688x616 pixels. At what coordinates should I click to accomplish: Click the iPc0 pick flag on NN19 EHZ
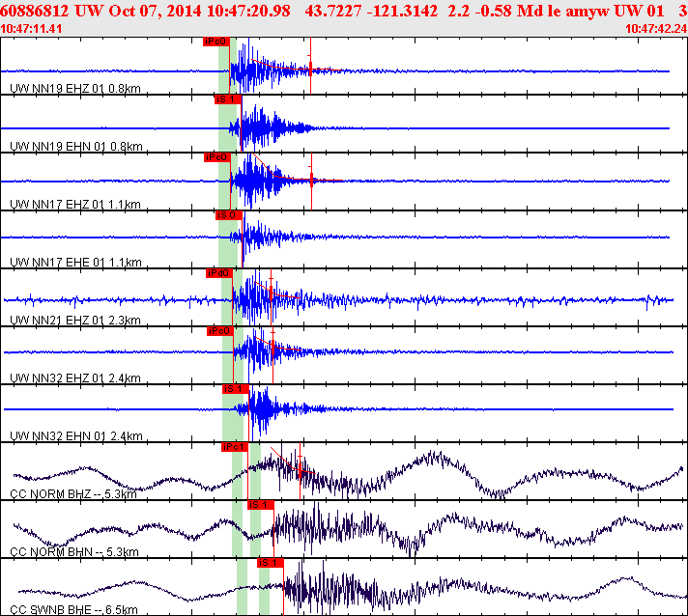tap(216, 42)
